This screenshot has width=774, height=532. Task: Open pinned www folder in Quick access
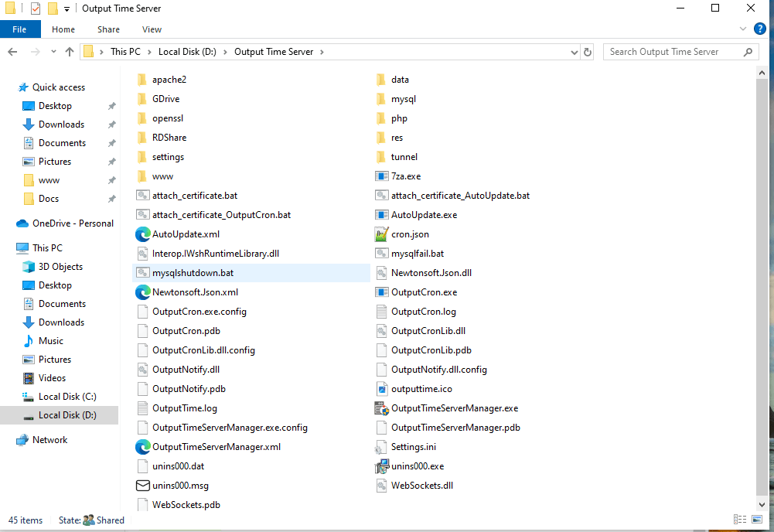point(49,180)
